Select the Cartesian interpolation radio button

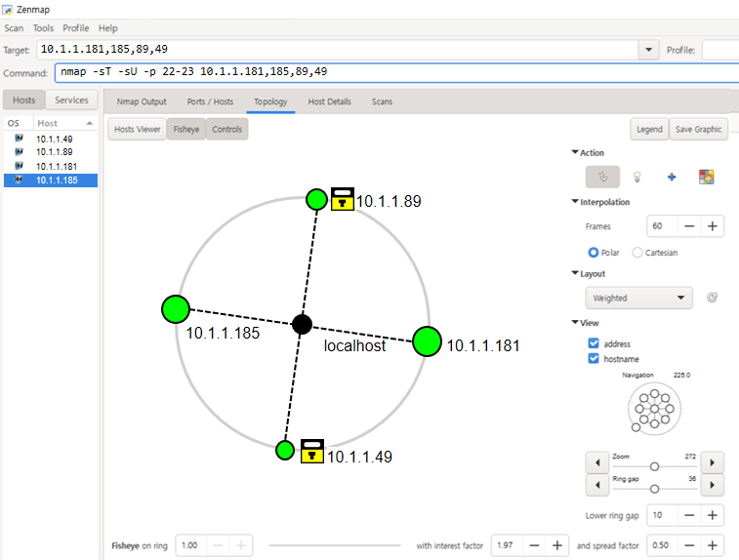[637, 253]
